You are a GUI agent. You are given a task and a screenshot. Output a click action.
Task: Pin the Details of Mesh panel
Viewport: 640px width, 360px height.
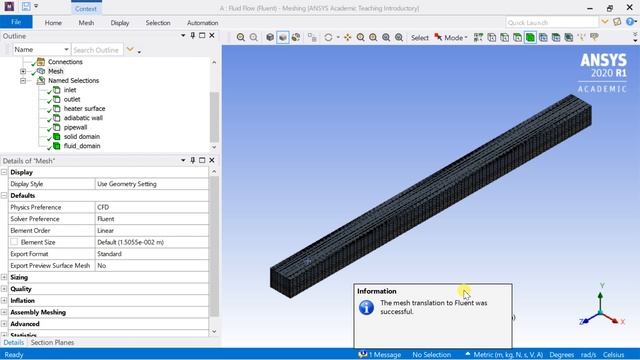(x=193, y=160)
